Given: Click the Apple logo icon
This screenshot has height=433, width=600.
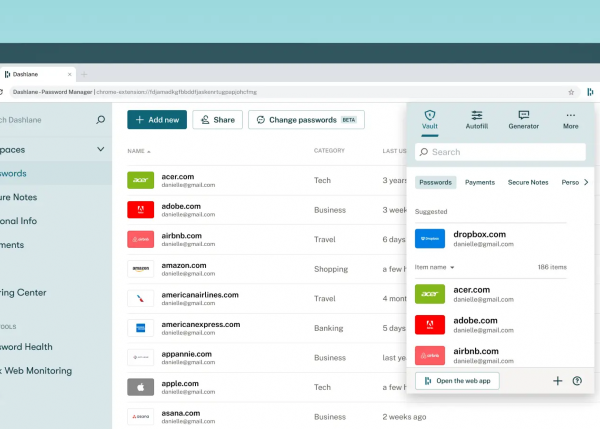Looking at the screenshot, I should pos(140,387).
